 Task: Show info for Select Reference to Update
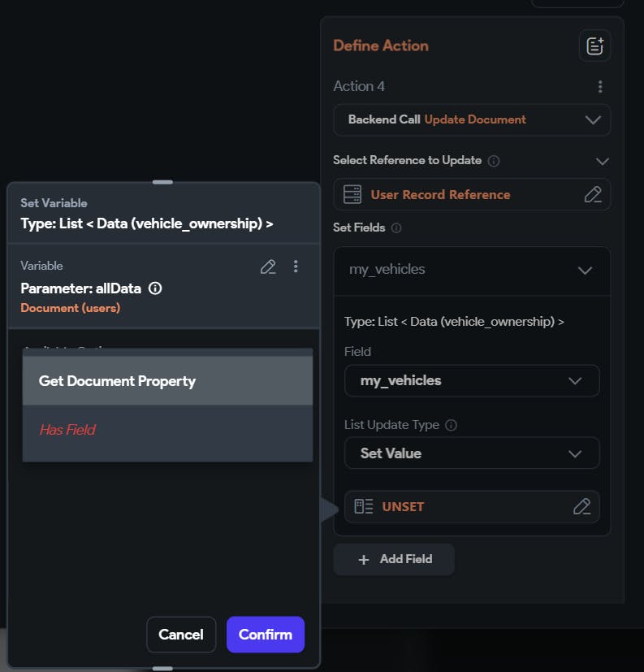[494, 161]
